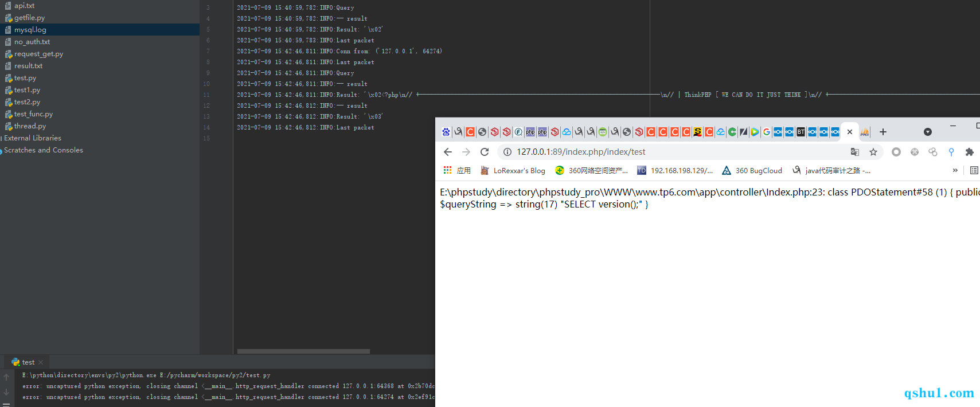980x407 pixels.
Task: Expand Scratches and Consoles node
Action: (x=44, y=150)
